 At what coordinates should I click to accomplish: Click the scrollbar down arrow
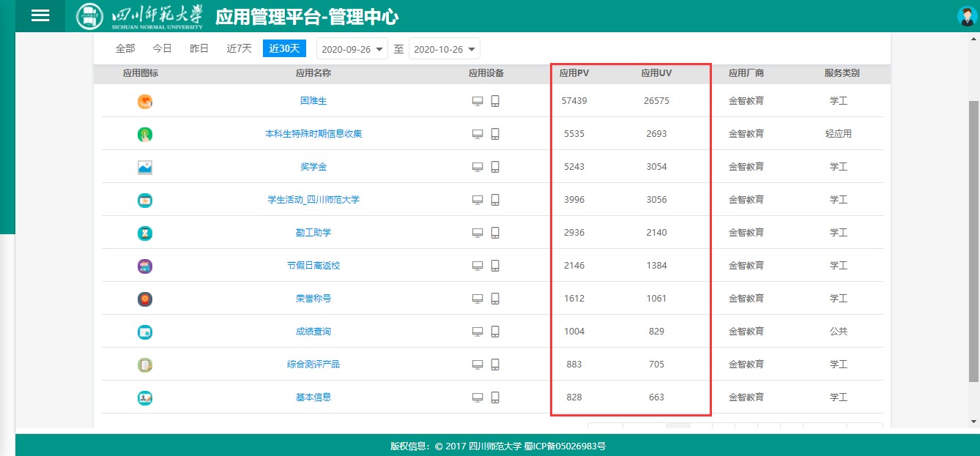973,422
